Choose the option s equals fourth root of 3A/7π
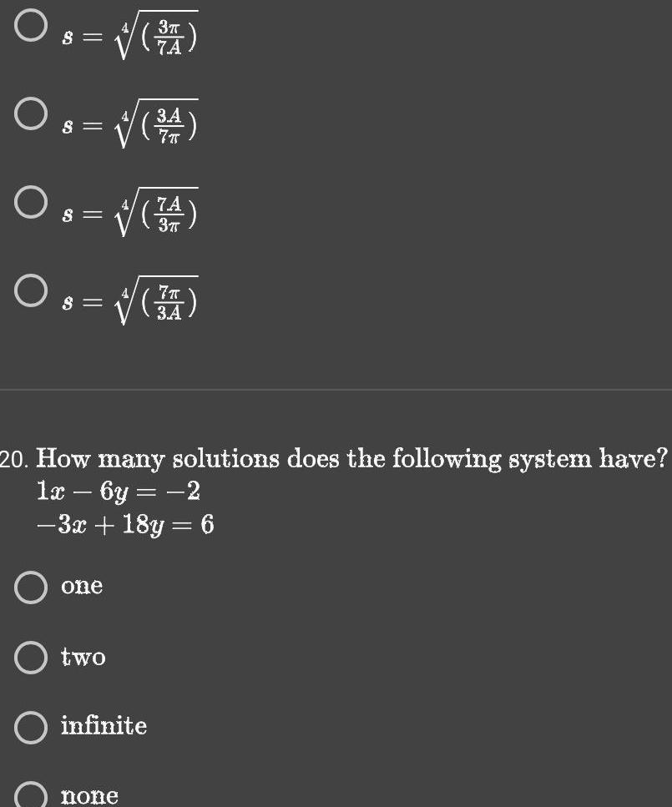 pyautogui.click(x=29, y=113)
